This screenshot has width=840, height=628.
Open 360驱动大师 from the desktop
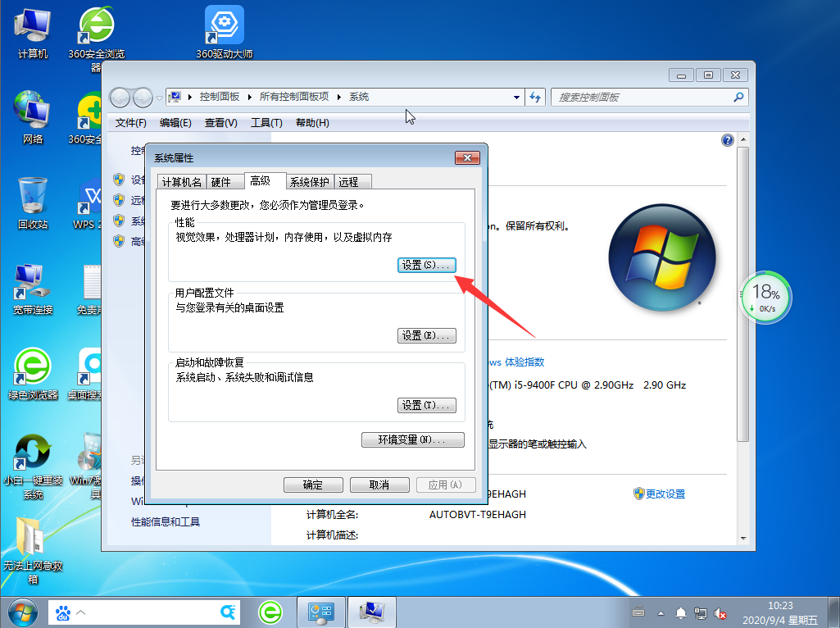tap(222, 25)
